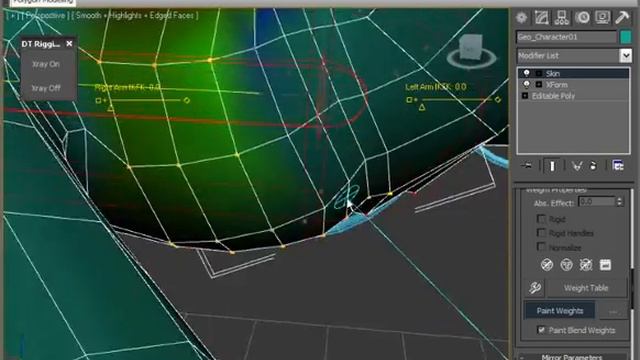
Task: Open the Hierarchy command panel tab
Action: click(x=562, y=18)
